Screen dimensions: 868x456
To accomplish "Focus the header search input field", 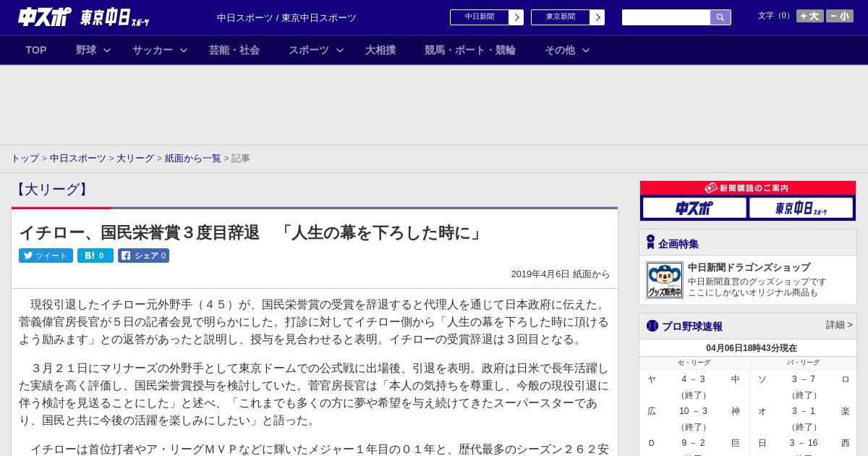I will tap(666, 17).
